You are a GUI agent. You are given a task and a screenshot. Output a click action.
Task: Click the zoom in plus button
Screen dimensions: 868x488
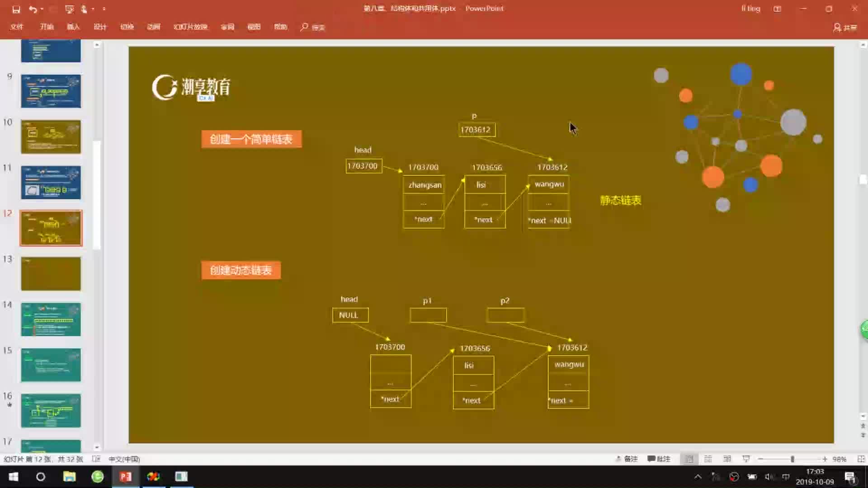[825, 459]
